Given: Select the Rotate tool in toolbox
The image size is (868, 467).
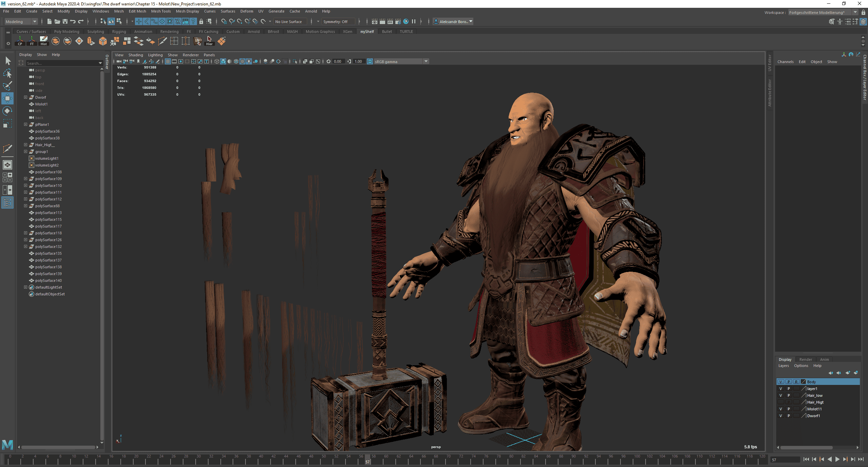Looking at the screenshot, I should [7, 111].
